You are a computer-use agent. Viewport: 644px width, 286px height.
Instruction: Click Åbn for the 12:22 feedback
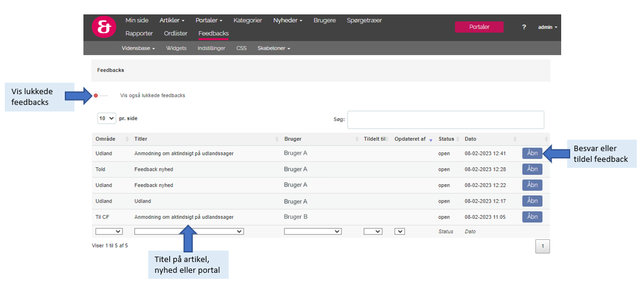(x=532, y=185)
